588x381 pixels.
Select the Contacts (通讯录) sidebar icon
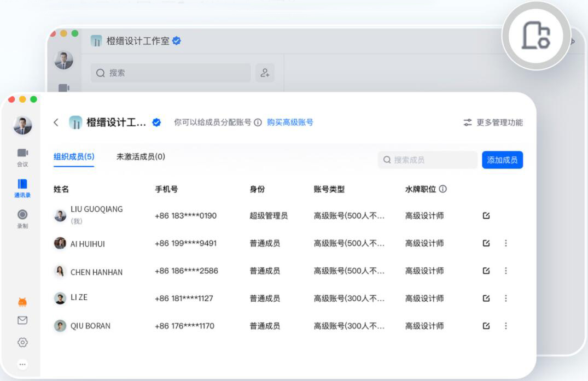pyautogui.click(x=22, y=187)
